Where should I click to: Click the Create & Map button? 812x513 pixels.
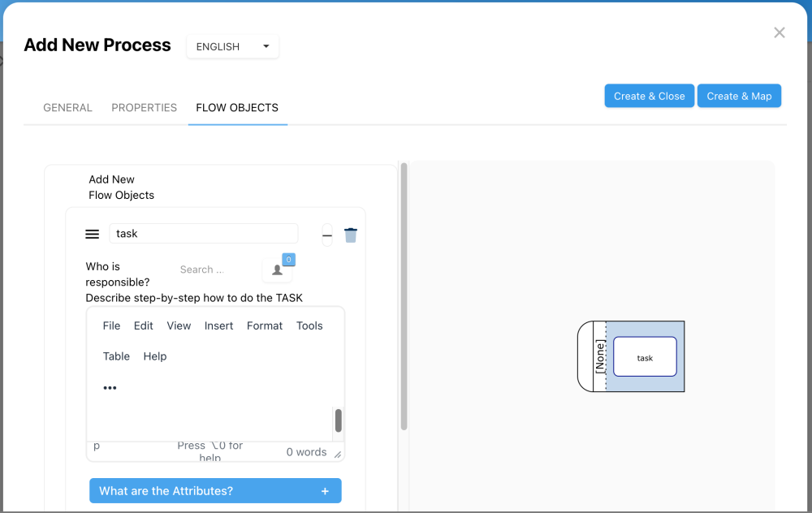coord(739,96)
